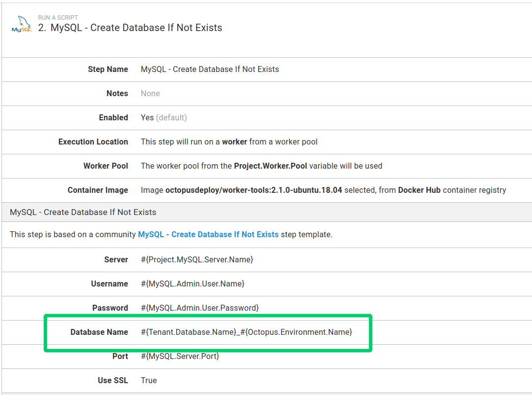Click the Notes value 'None'
The image size is (532, 395).
(x=150, y=93)
